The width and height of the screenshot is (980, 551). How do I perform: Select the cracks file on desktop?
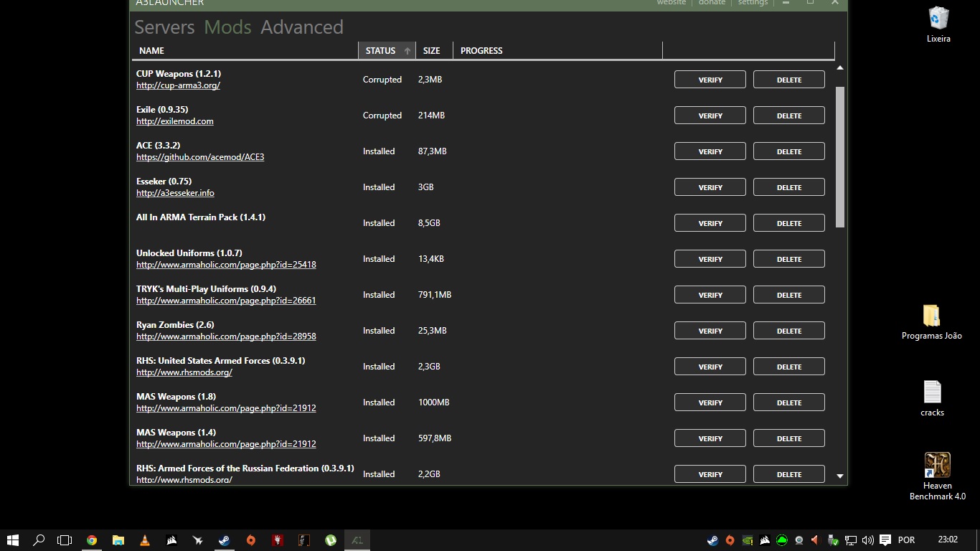pos(932,398)
